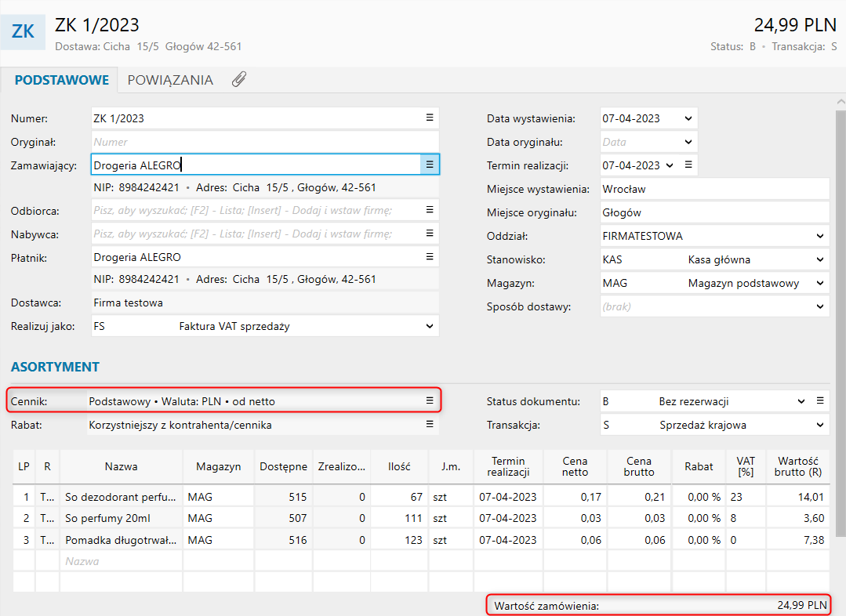
Task: Expand the Realizuj jako dropdown
Action: coord(429,326)
